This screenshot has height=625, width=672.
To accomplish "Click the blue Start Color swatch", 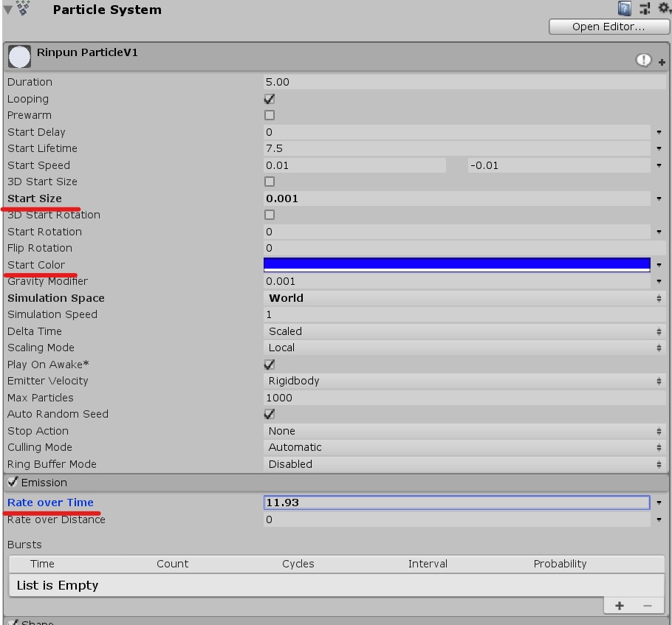I will coord(457,264).
